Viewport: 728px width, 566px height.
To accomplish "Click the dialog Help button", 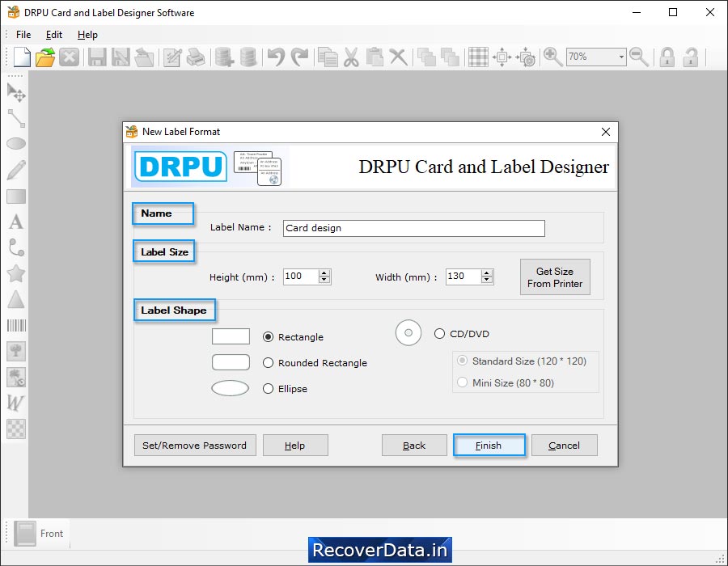I will tap(295, 446).
